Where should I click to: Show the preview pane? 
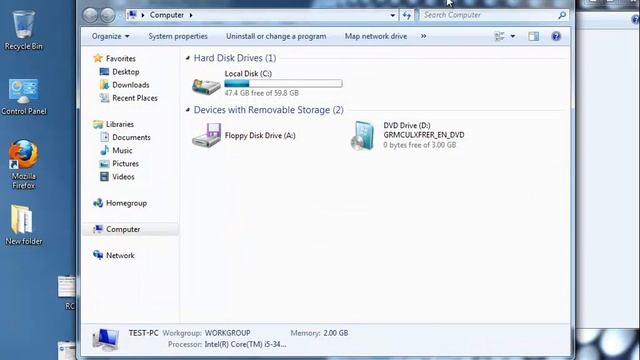click(x=533, y=36)
